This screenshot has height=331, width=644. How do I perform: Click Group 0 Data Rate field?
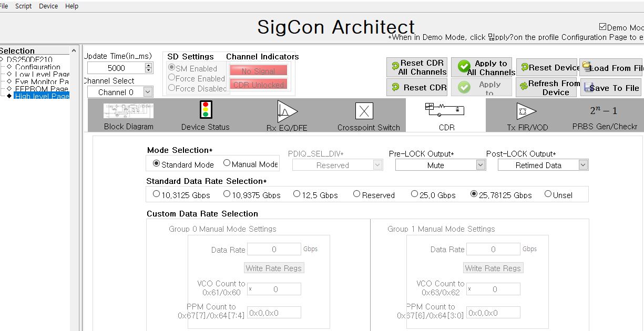pyautogui.click(x=274, y=249)
